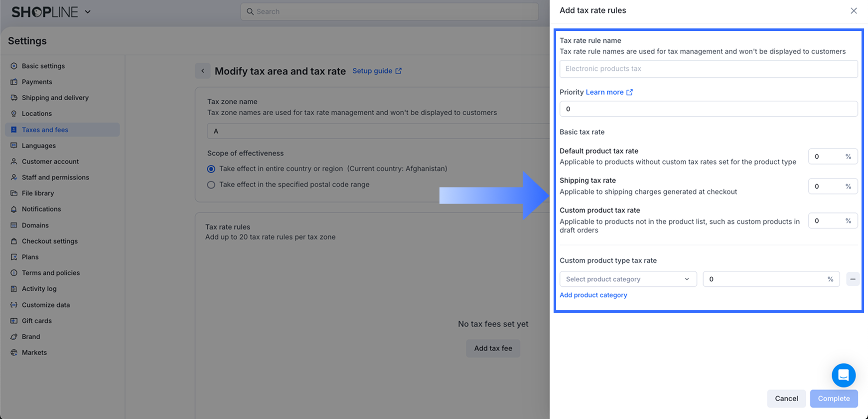Image resolution: width=868 pixels, height=419 pixels.
Task: Select 'Take effect in entire country' option
Action: pyautogui.click(x=211, y=169)
